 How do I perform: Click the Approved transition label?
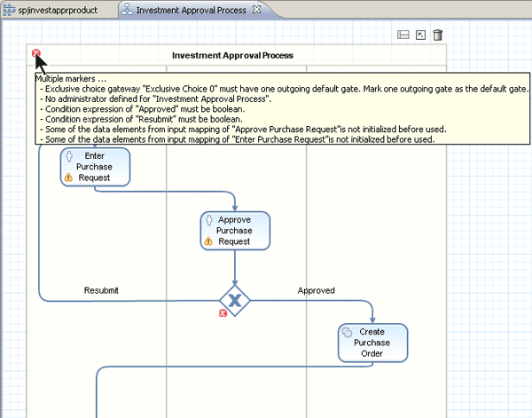click(316, 290)
